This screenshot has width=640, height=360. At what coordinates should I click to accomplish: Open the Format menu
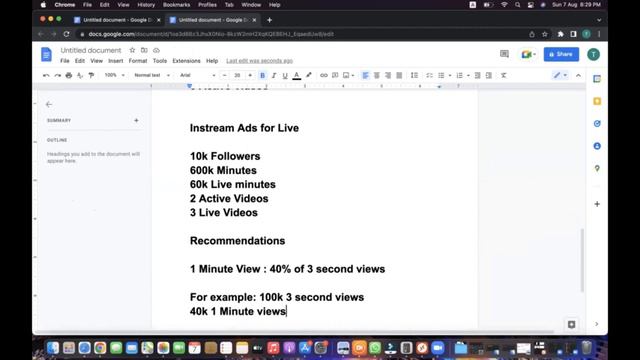coord(138,61)
